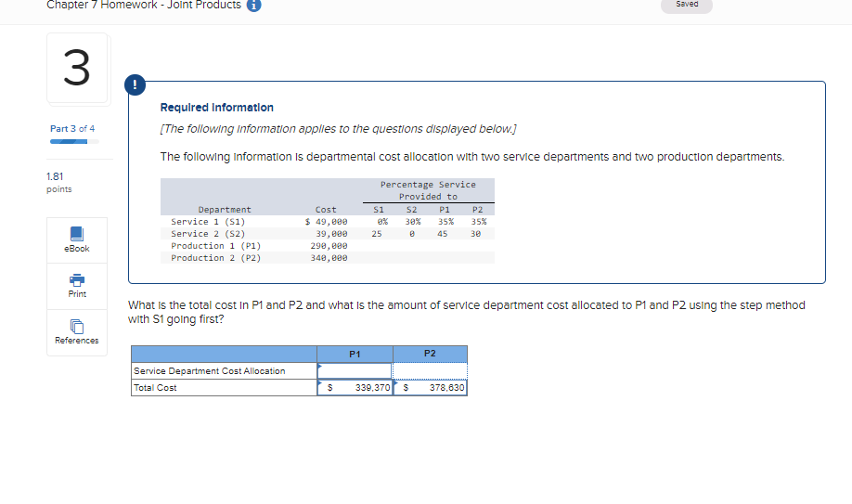Open the eBook resource
This screenshot has height=504, width=852.
(x=77, y=239)
